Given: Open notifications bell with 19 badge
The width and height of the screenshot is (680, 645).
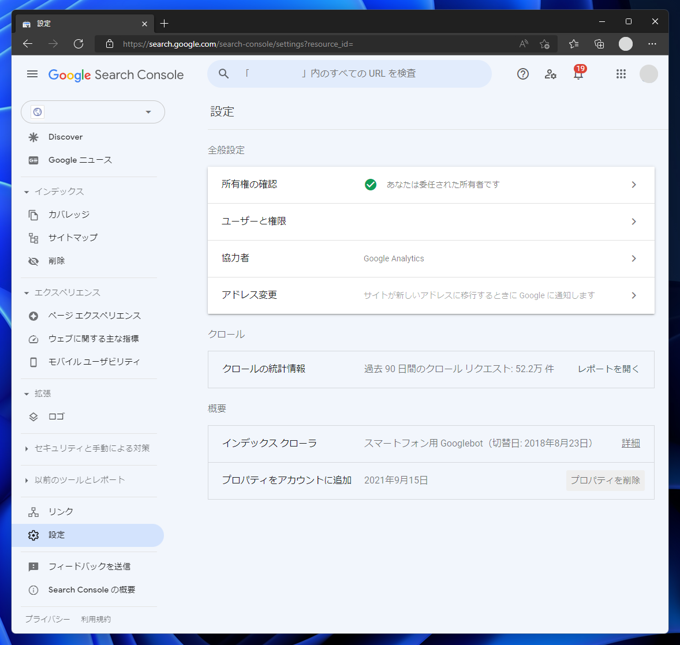Looking at the screenshot, I should coord(579,73).
